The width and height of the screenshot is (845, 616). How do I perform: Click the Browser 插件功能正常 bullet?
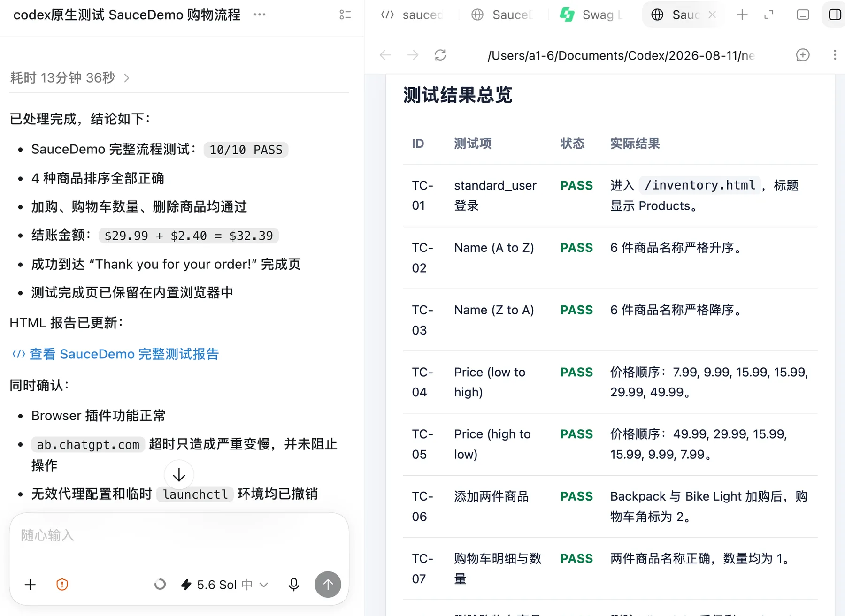[x=99, y=416]
